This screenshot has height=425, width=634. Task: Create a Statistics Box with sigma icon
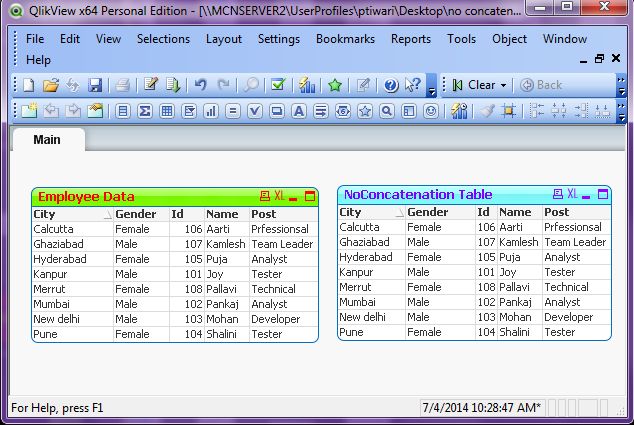(x=145, y=111)
